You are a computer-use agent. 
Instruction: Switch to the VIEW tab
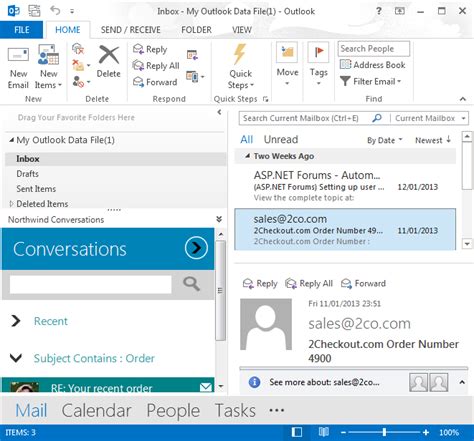click(x=242, y=30)
